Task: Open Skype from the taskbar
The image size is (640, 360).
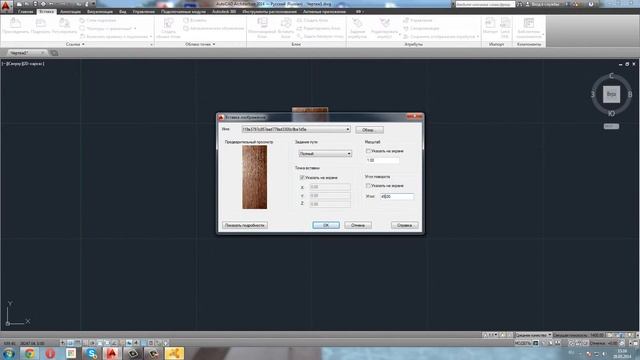Action: (x=91, y=353)
